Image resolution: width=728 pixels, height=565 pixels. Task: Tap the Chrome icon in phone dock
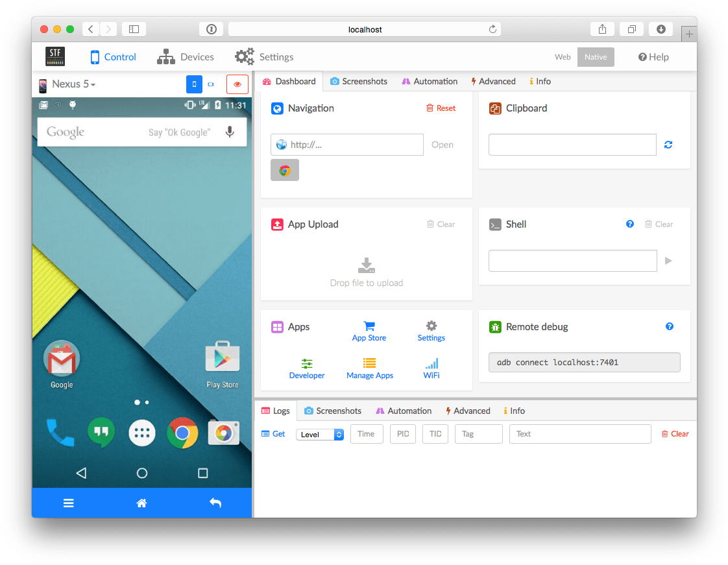point(182,433)
